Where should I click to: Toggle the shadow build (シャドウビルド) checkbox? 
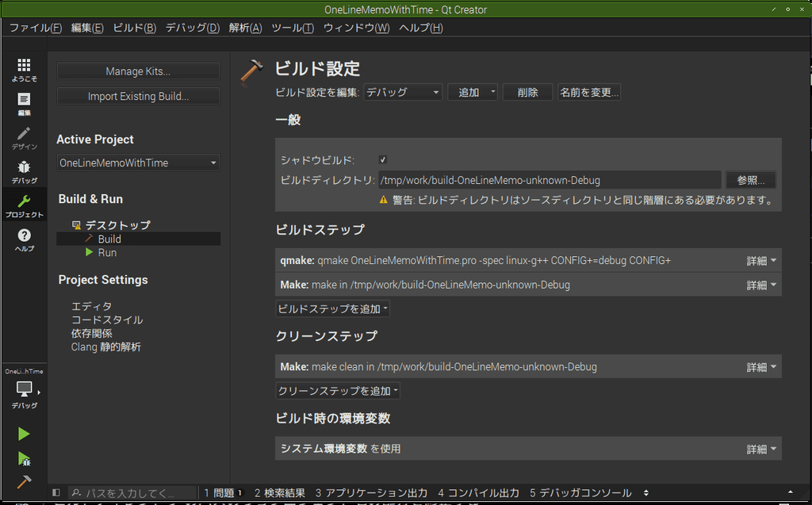383,159
